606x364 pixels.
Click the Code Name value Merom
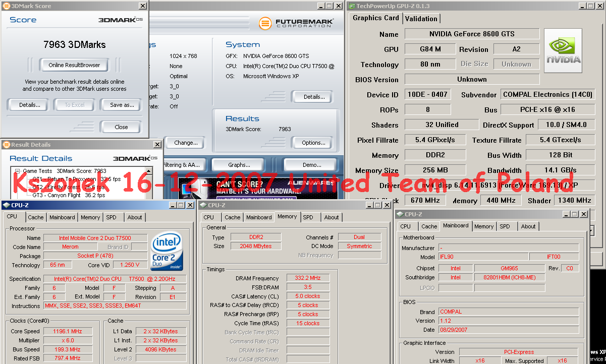tap(70, 247)
